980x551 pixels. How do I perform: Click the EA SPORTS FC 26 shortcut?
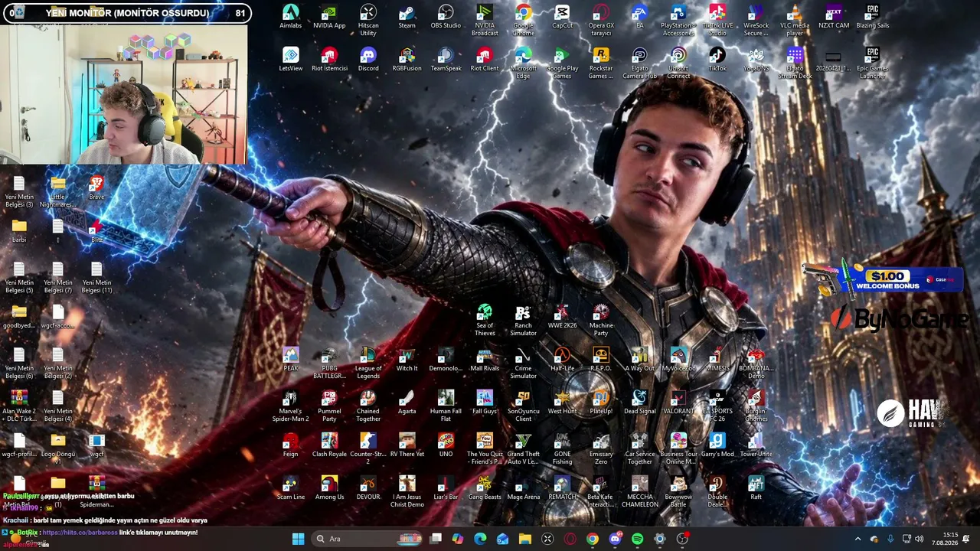tap(717, 406)
